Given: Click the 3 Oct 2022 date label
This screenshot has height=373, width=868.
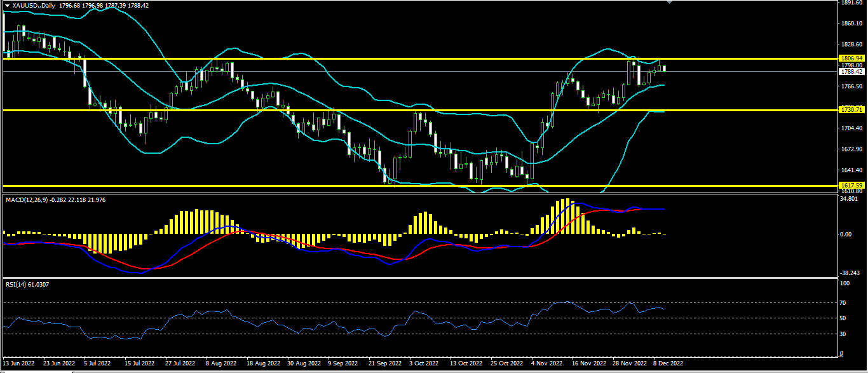Looking at the screenshot, I should [424, 363].
